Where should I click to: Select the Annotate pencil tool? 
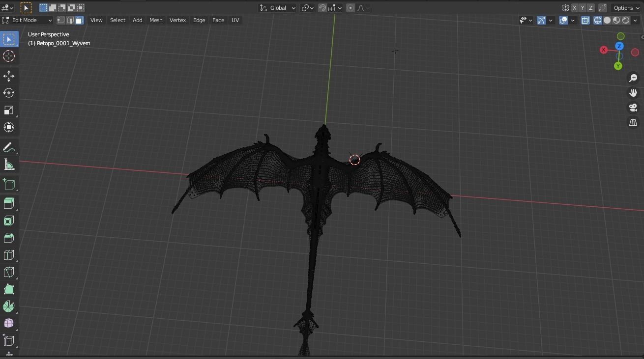point(9,147)
